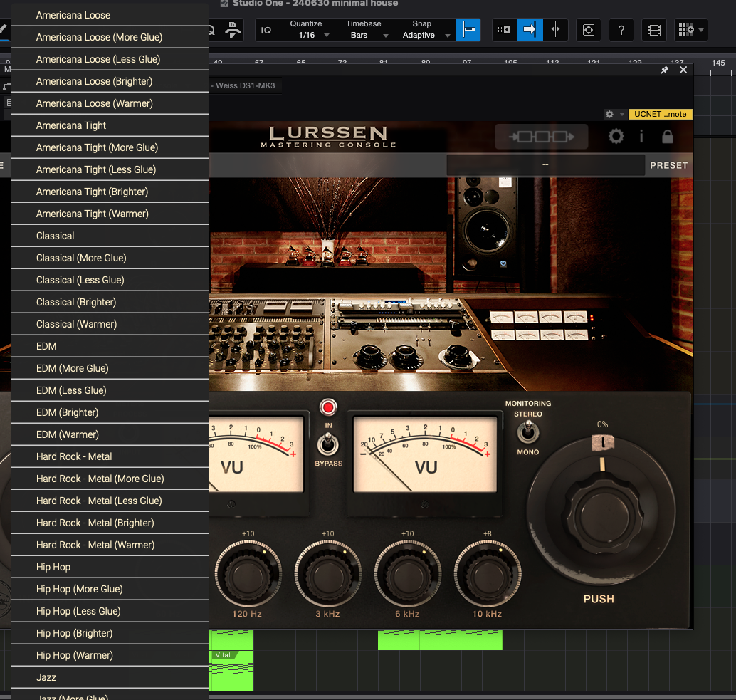Adjust the 6 kHz EQ knob
This screenshot has height=700, width=736.
[407, 573]
